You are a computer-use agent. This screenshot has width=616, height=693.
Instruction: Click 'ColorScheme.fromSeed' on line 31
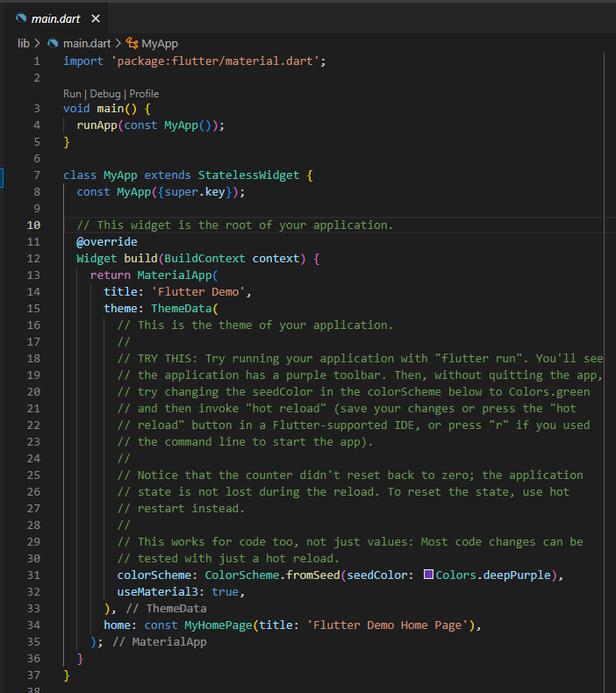(272, 575)
